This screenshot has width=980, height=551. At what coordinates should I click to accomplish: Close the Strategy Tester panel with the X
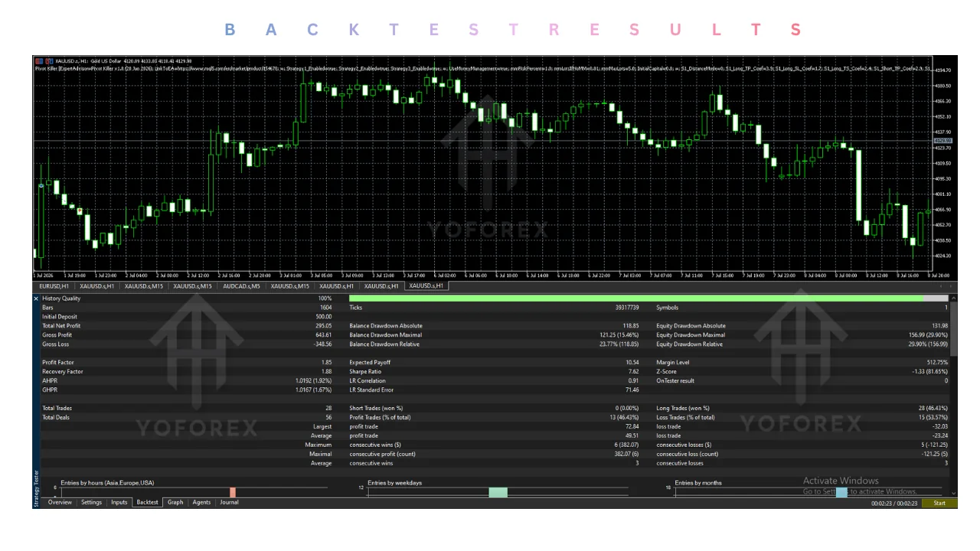[x=36, y=298]
